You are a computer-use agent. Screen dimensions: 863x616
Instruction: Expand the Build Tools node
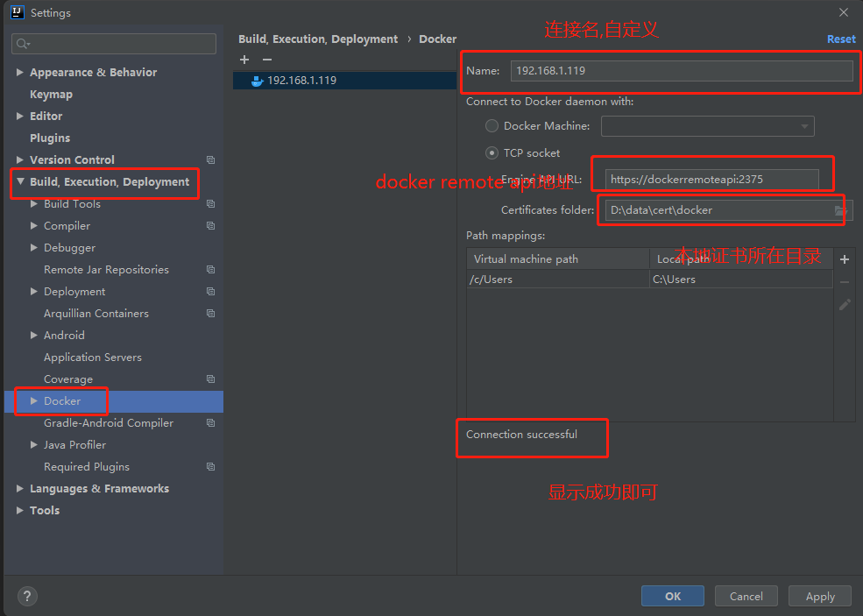[34, 203]
